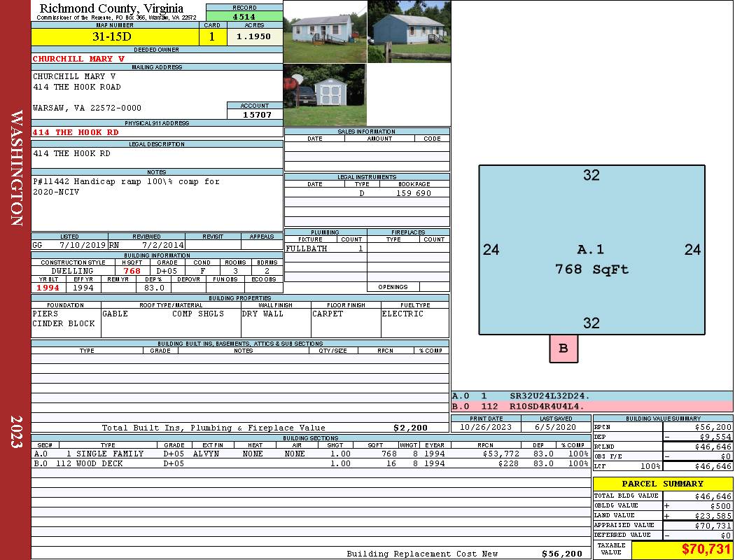Select the A.0 single family section row

coord(311,454)
